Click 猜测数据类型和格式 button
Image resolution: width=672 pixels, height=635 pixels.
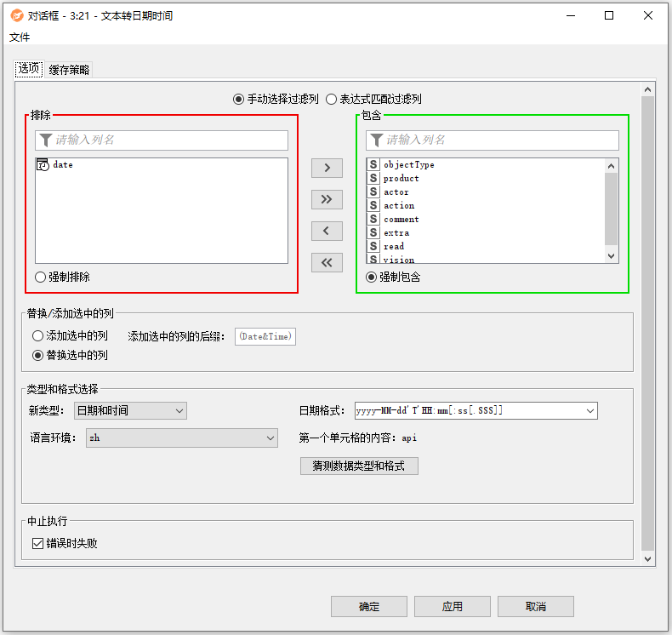click(x=359, y=466)
